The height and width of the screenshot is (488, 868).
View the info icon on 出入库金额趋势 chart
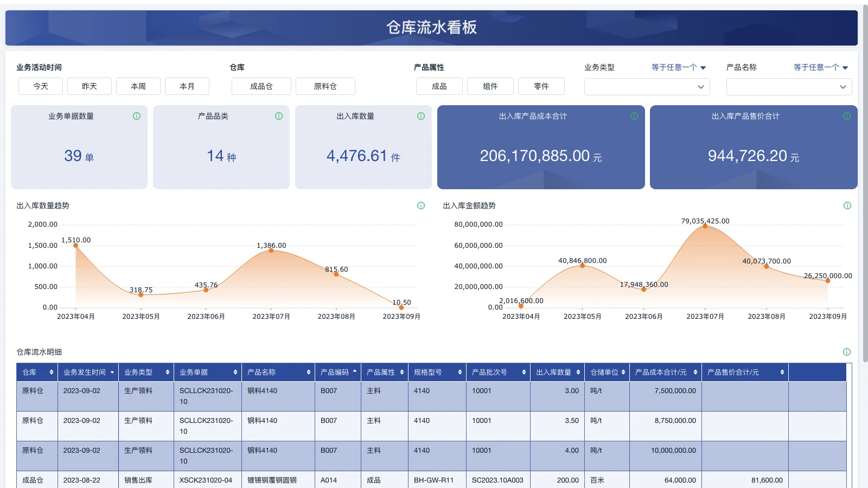(x=846, y=206)
